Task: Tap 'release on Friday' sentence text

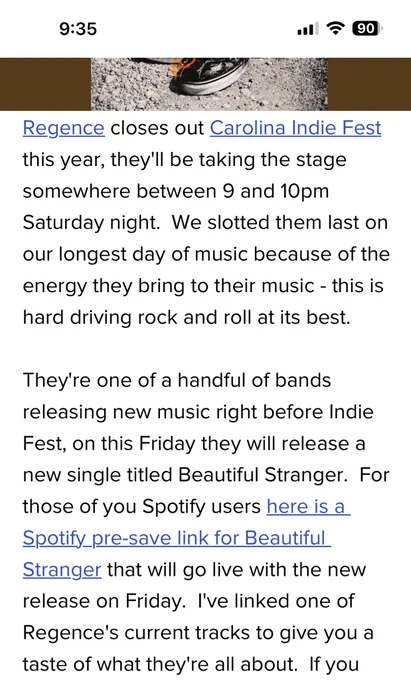Action: coord(104,601)
